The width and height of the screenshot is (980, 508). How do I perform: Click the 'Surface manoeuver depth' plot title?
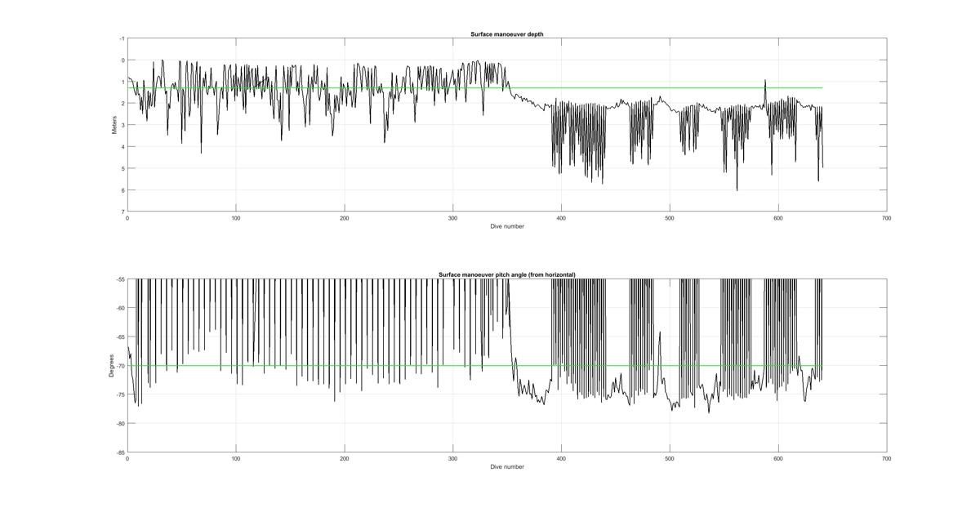point(507,33)
